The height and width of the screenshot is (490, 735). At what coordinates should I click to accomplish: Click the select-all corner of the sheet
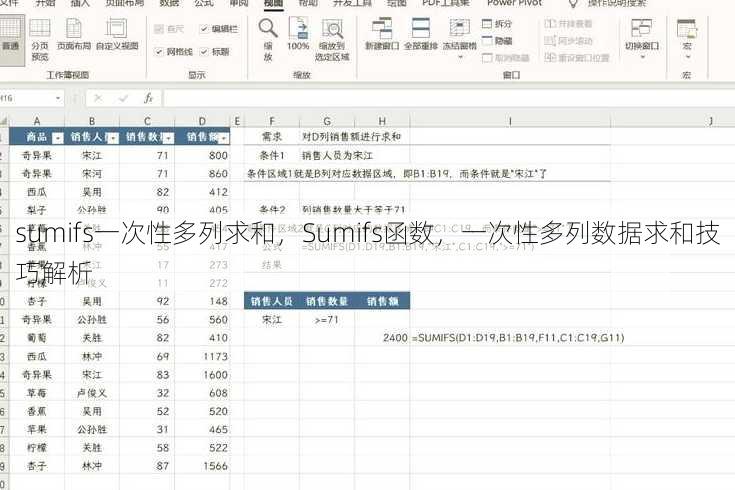coord(4,121)
